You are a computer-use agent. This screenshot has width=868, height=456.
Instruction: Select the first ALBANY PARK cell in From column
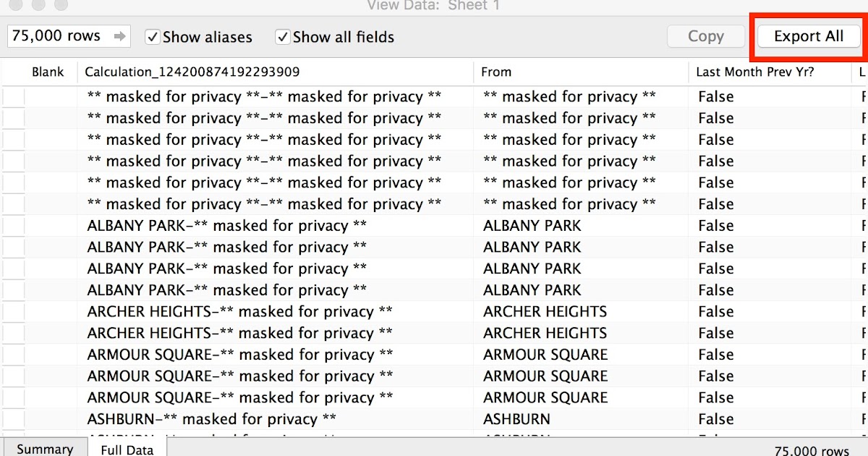click(x=532, y=226)
